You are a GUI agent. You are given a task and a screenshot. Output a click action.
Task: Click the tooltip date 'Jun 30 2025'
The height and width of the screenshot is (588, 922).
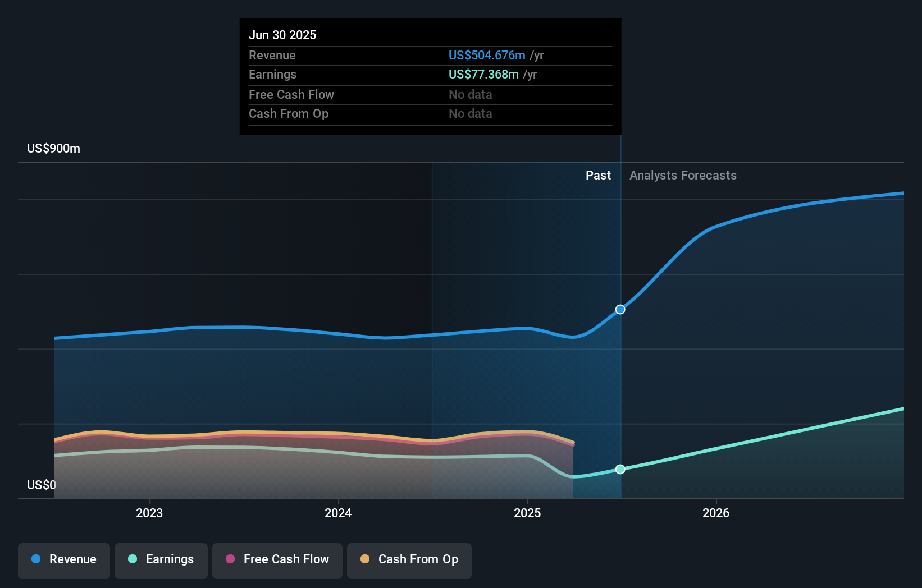pos(282,35)
